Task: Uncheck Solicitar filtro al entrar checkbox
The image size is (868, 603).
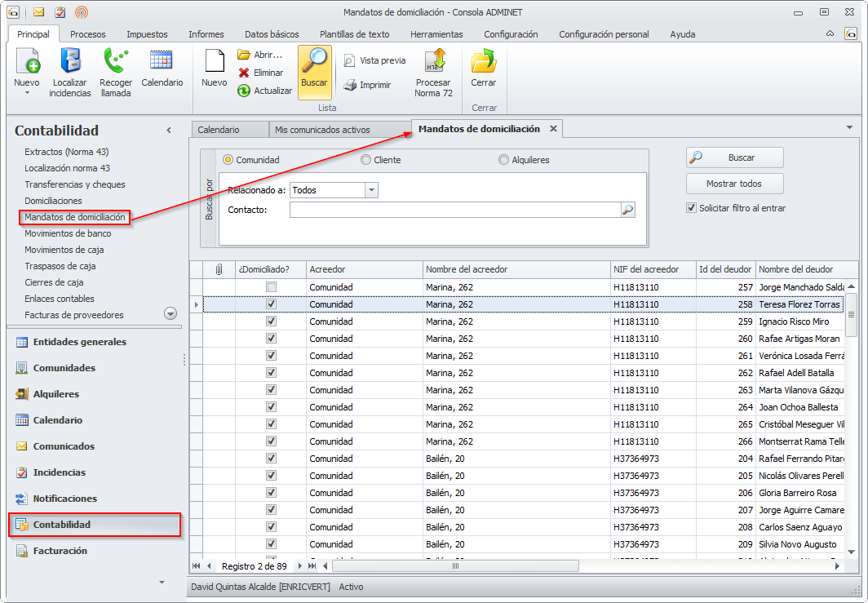Action: tap(692, 208)
